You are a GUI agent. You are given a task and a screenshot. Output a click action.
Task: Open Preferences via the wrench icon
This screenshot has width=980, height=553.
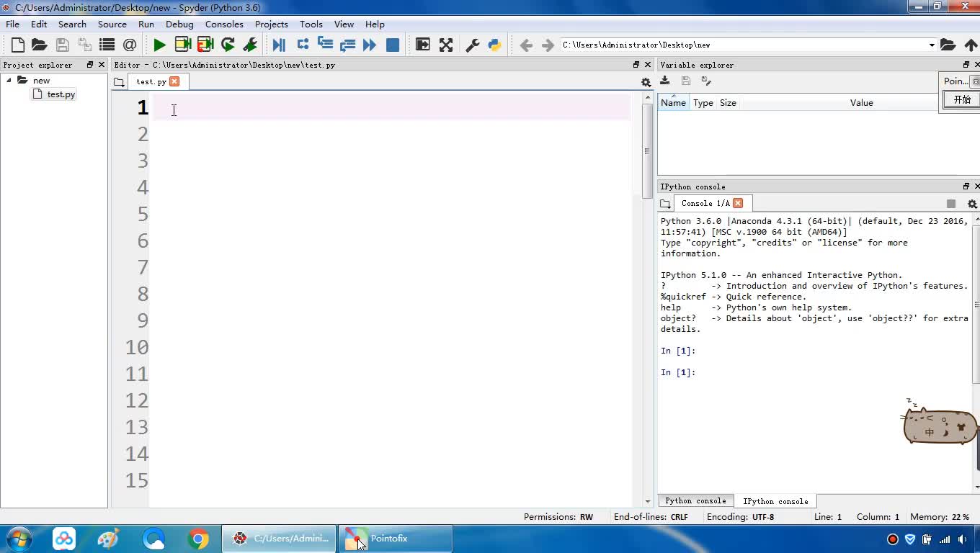point(473,45)
